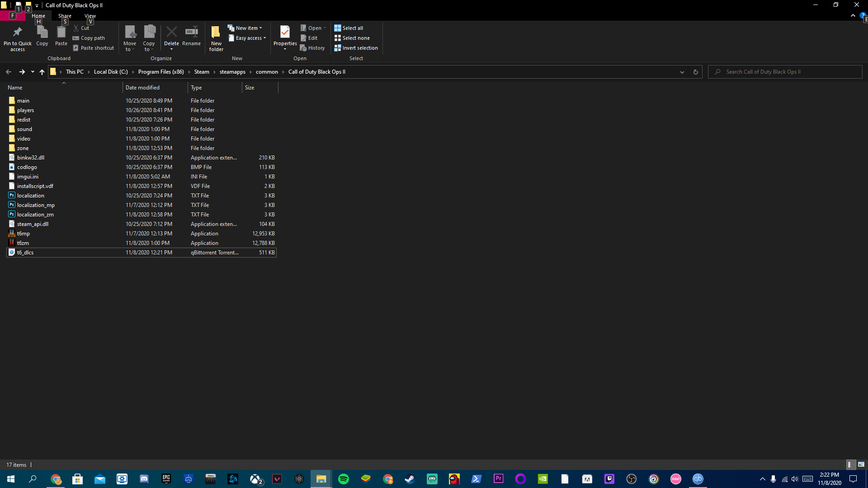Image resolution: width=868 pixels, height=488 pixels.
Task: Select the t6_dlcs torrent file
Action: pos(142,253)
